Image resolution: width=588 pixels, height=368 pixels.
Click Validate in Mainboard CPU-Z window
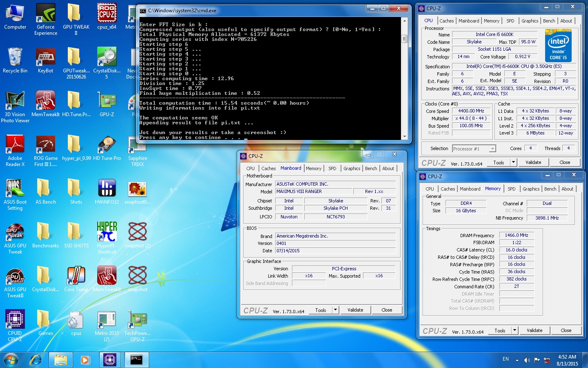click(355, 310)
